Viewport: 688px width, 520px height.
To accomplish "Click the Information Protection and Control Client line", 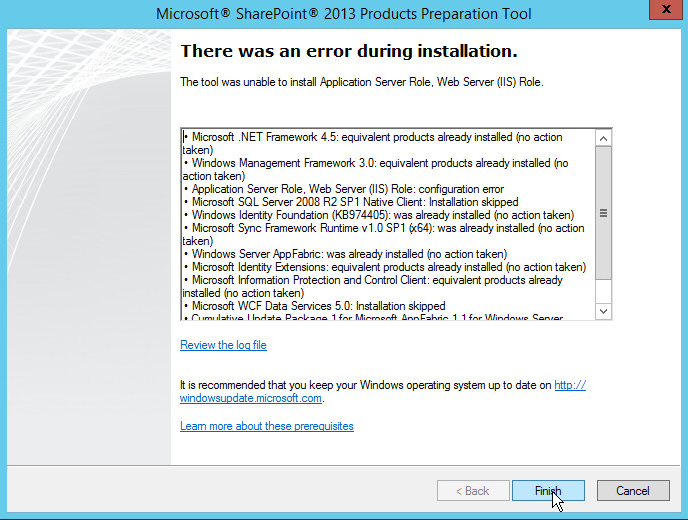I will click(x=370, y=280).
